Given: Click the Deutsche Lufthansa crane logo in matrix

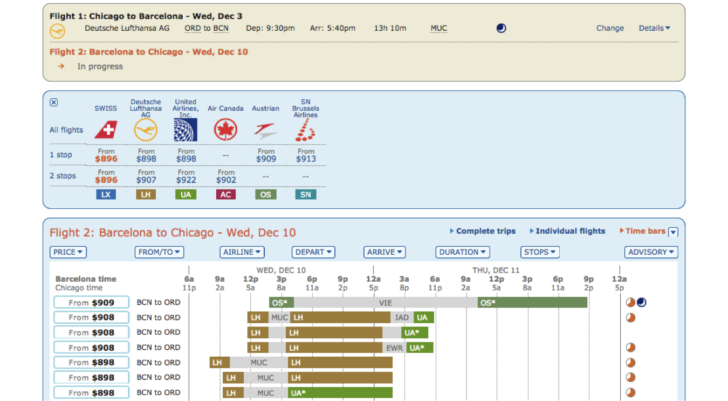Looking at the screenshot, I should click(146, 130).
